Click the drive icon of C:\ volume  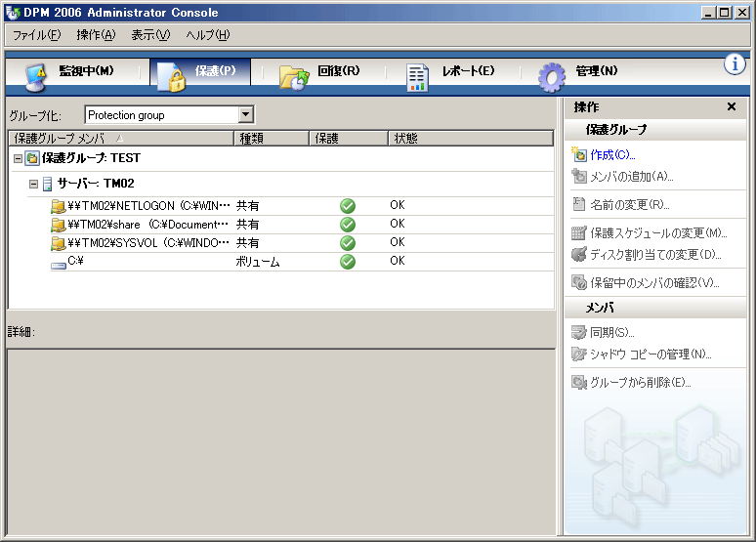59,266
